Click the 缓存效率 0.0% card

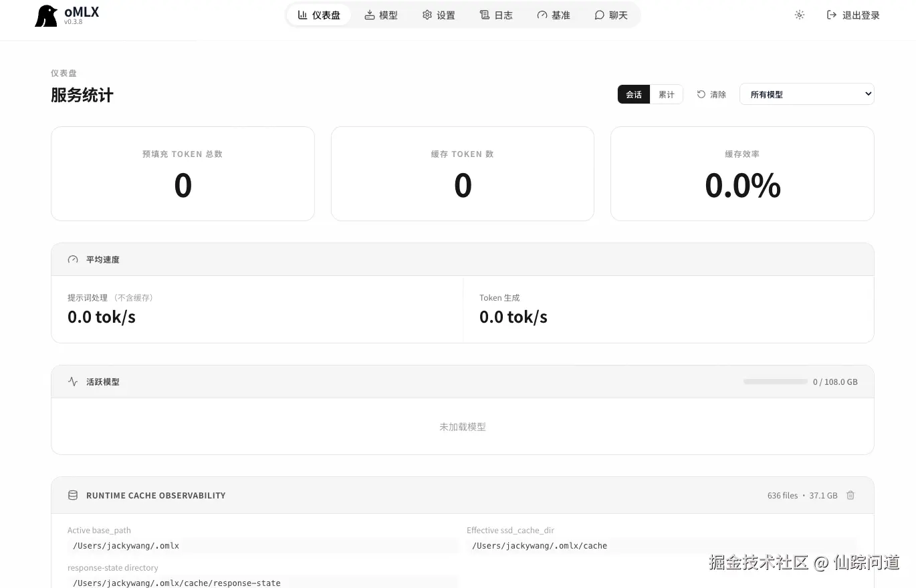pos(742,174)
